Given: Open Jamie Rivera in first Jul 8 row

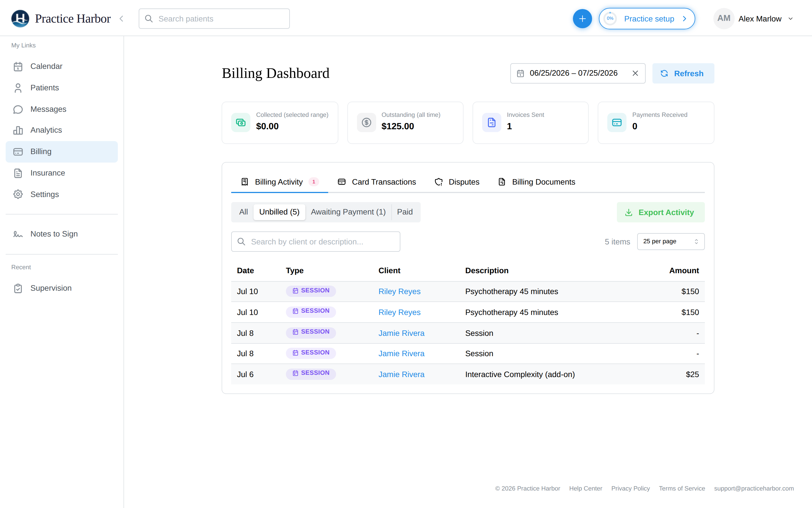Looking at the screenshot, I should 401,333.
